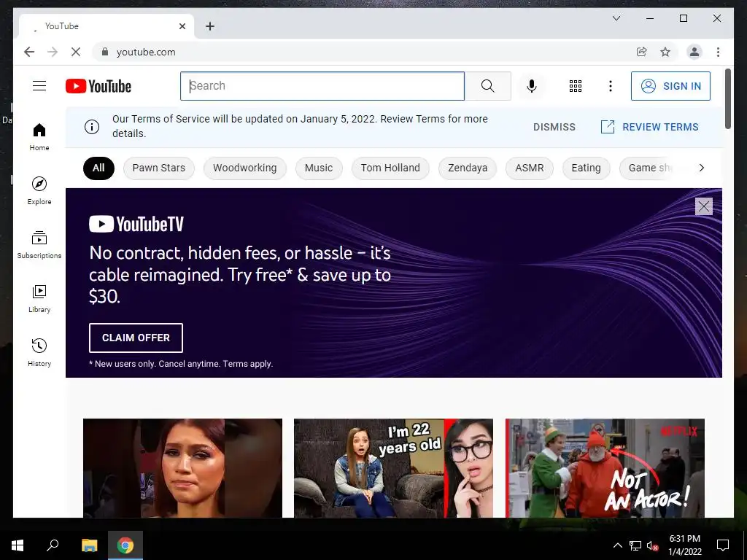Viewport: 747px width, 560px height.
Task: Open Subscriptions in the sidebar
Action: (39, 245)
